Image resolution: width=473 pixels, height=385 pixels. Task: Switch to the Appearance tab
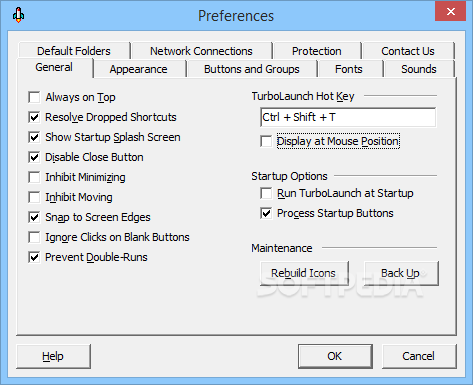(139, 69)
